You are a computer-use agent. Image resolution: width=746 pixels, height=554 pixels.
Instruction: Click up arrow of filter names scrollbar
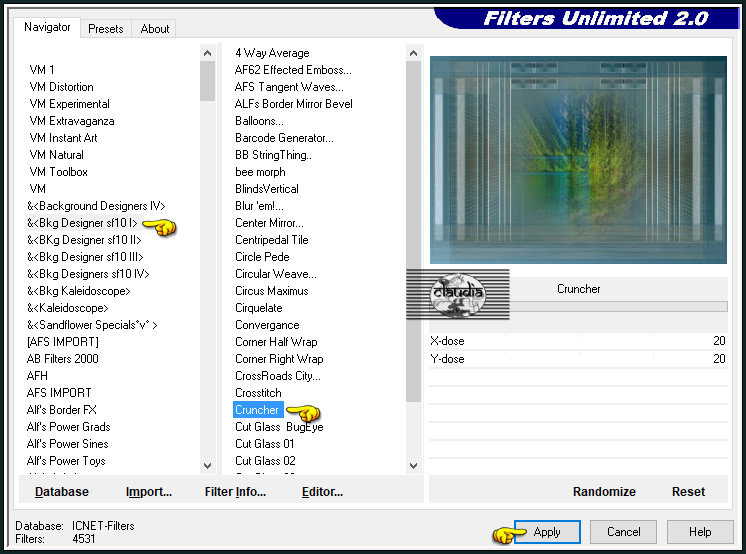(x=413, y=53)
